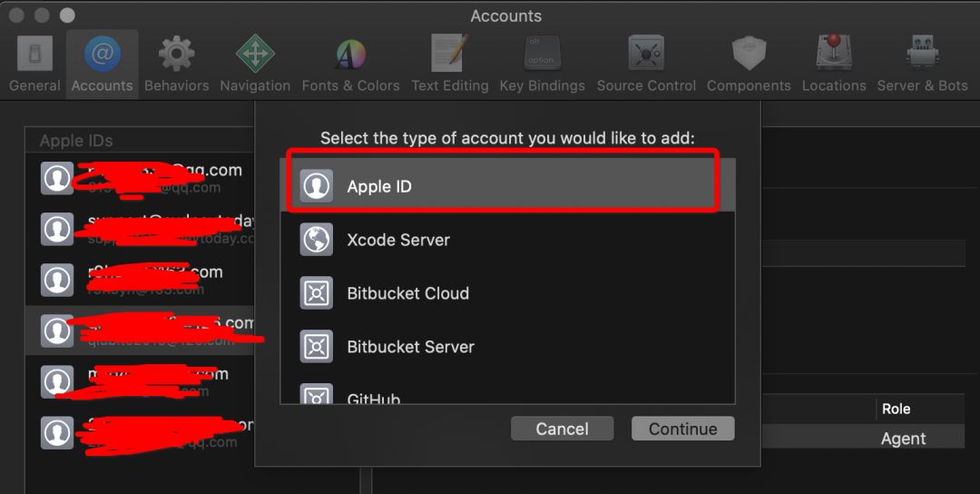This screenshot has width=980, height=494.
Task: Open Source Control safe icon tab
Action: 646,64
